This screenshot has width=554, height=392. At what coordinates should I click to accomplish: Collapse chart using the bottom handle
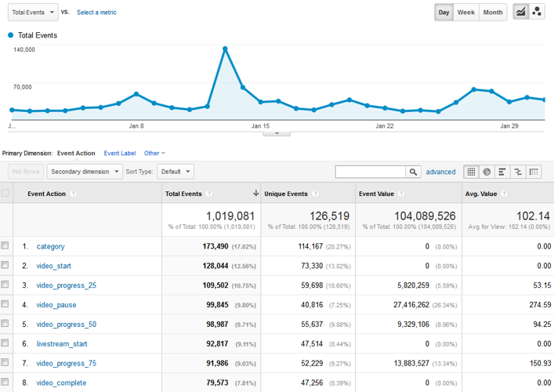coord(277,133)
